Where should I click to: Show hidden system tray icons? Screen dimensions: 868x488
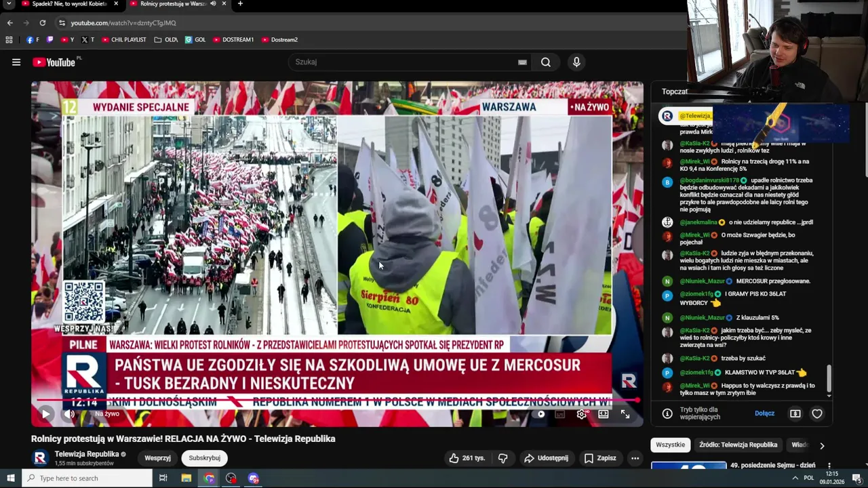click(795, 479)
